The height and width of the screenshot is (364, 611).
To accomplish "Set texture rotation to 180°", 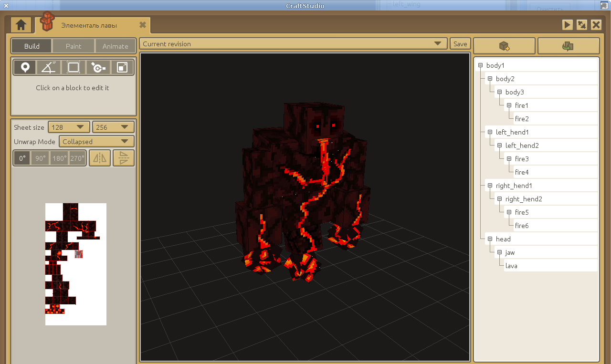I will tap(59, 158).
